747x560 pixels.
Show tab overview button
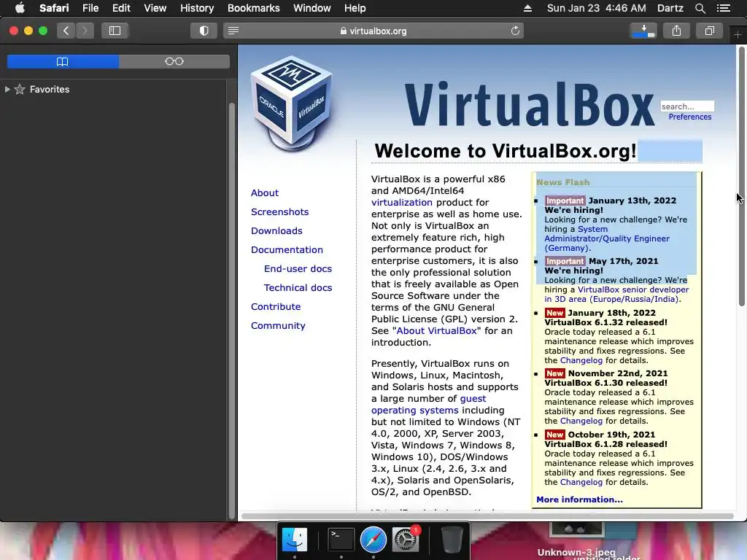point(709,31)
